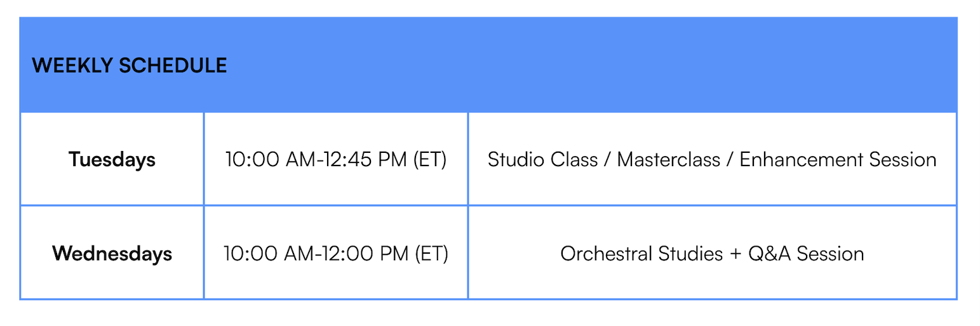Click the Wednesdays 10:00 AM-12:00 PM time cell
This screenshot has width=980, height=326.
point(335,254)
